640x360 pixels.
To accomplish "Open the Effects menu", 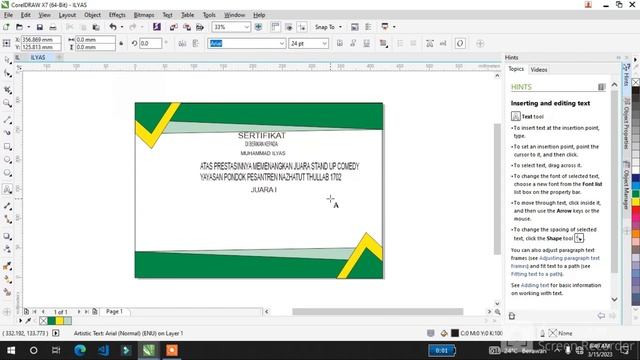I will click(x=117, y=15).
